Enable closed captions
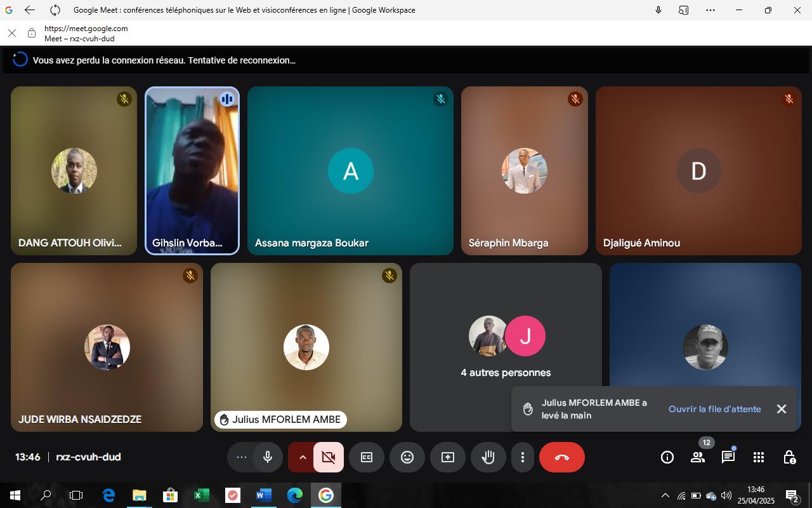812x508 pixels. (367, 457)
